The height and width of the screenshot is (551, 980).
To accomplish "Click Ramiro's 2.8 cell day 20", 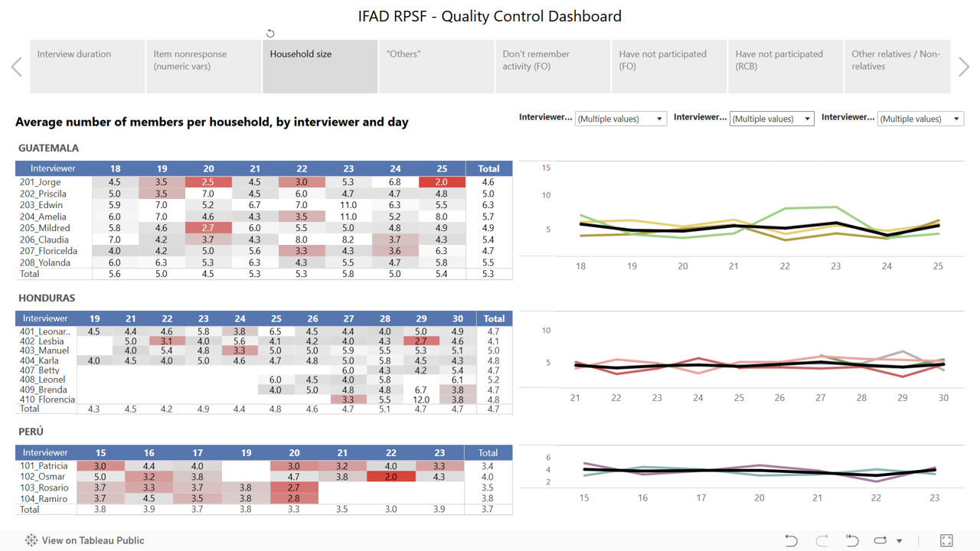I will coord(294,499).
